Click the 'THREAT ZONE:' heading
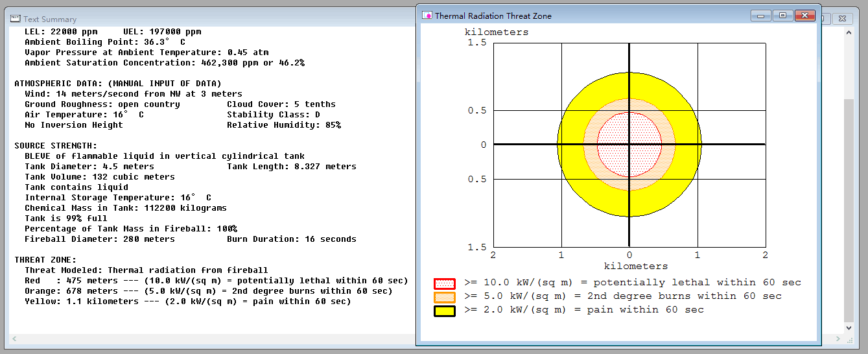This screenshot has height=354, width=868. point(45,260)
